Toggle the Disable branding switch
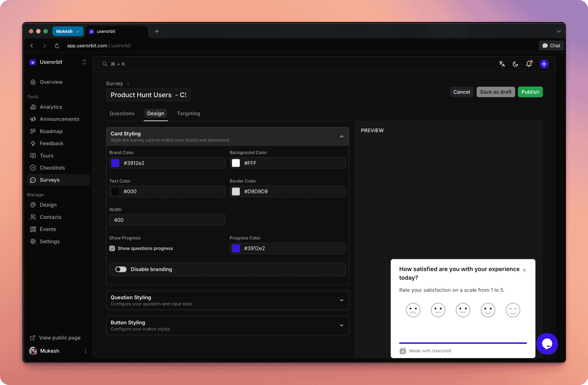The width and height of the screenshot is (588, 385). pos(121,269)
